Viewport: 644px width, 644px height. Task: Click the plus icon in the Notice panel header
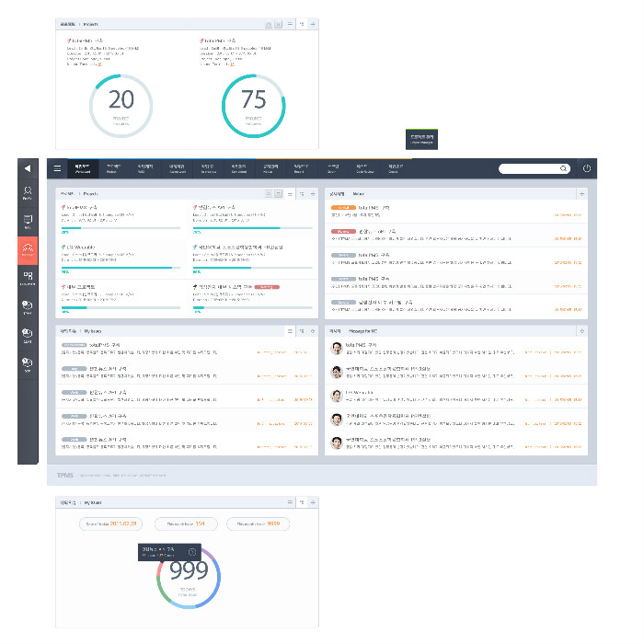(x=581, y=194)
